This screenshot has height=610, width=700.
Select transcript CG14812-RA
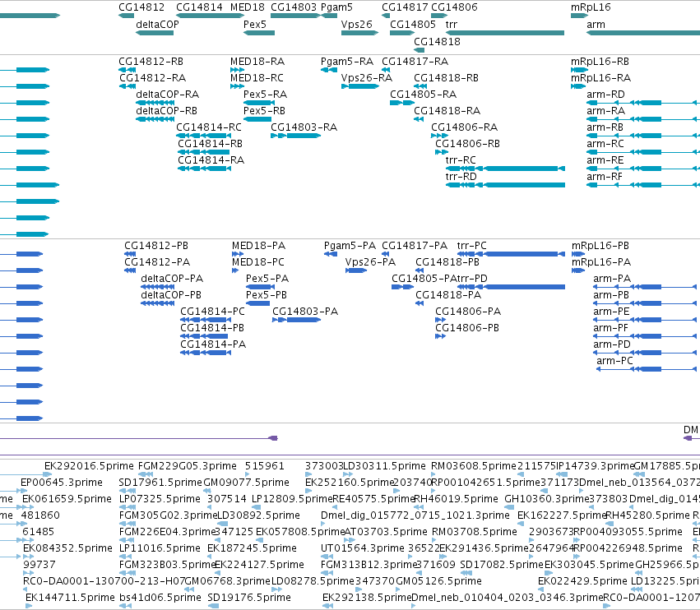point(152,78)
